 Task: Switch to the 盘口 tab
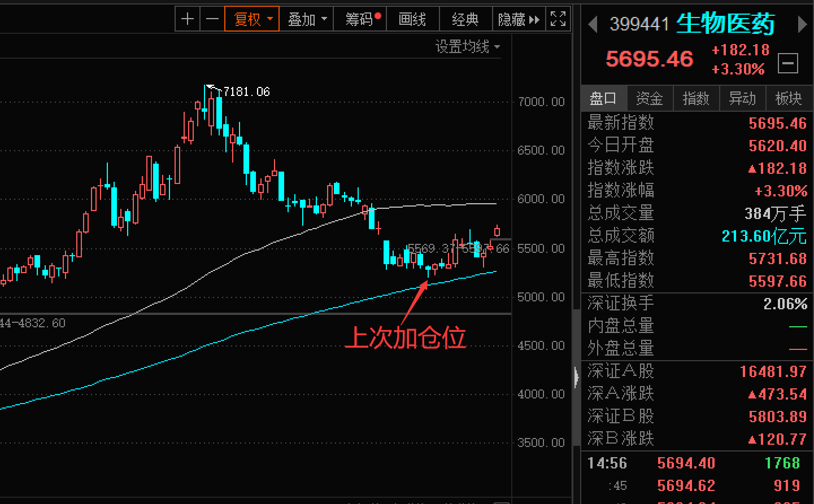(603, 99)
